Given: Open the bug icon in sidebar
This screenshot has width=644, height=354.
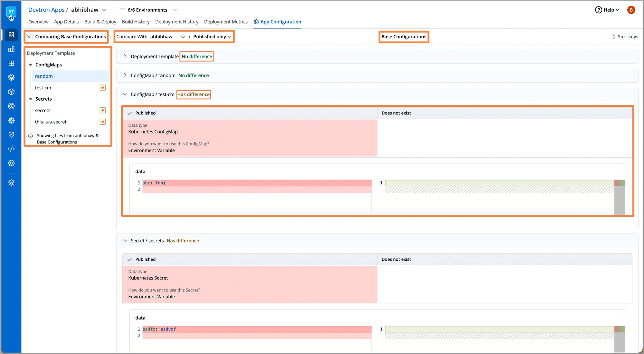Looking at the screenshot, I should pos(11,120).
